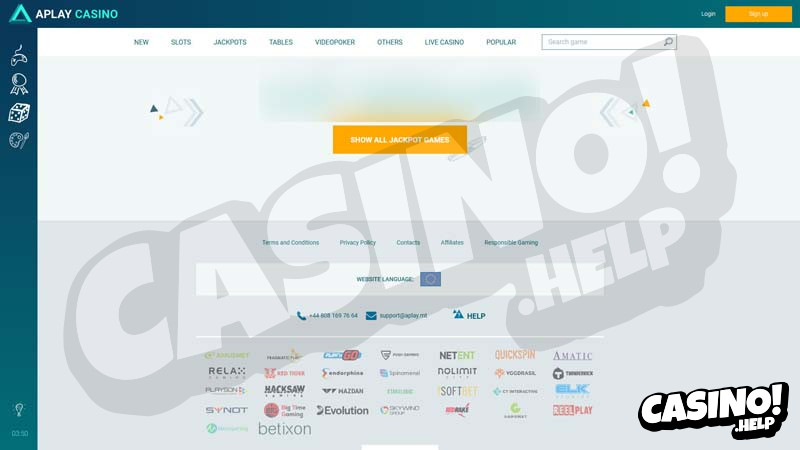Image resolution: width=800 pixels, height=450 pixels.
Task: Open the Quickspin provider logo
Action: click(x=515, y=355)
